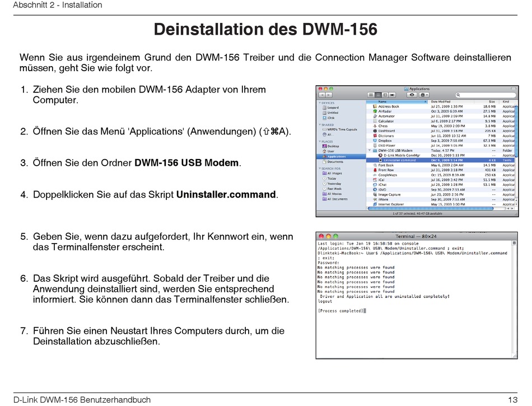This screenshot has height=406, width=532.
Task: Select the Font Book application row
Action: coord(441,165)
